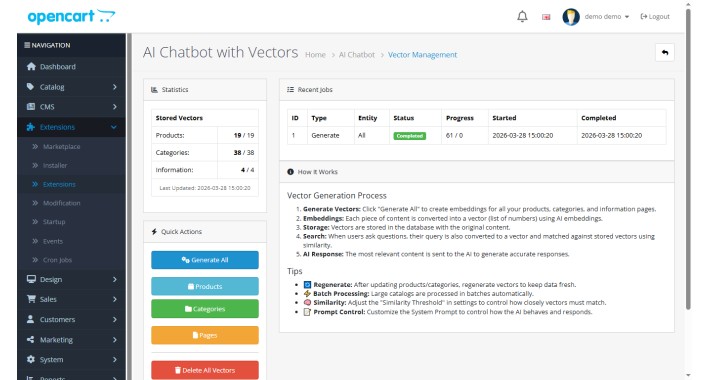Viewport: 710px width, 380px height.
Task: Expand the Customers menu chevron
Action: (115, 319)
